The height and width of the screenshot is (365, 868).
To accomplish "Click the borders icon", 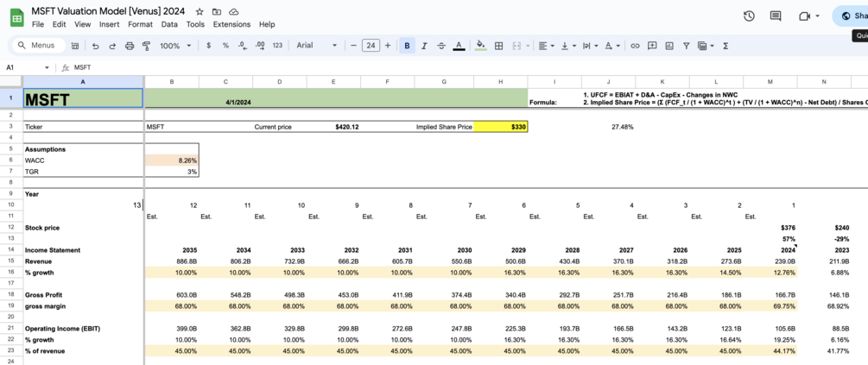I will click(498, 46).
